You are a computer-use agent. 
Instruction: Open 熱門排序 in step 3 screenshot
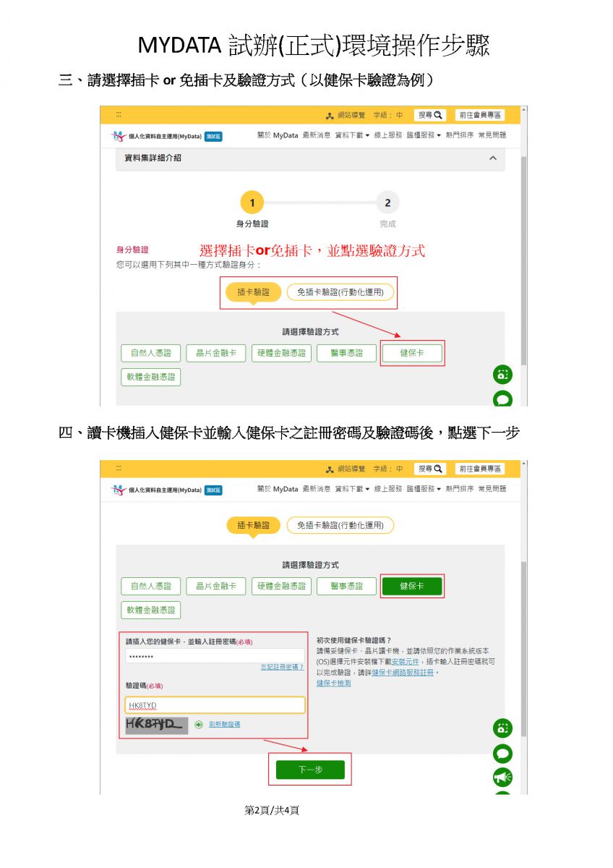[x=460, y=135]
